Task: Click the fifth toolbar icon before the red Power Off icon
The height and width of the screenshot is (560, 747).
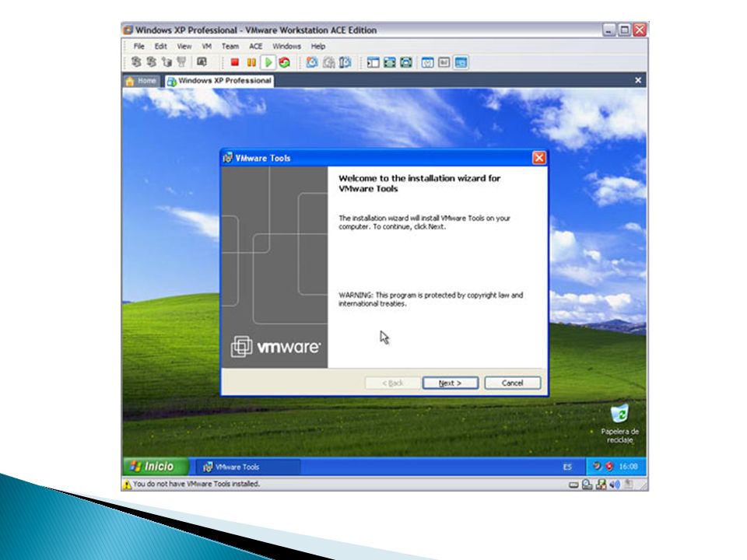Action: [x=202, y=62]
